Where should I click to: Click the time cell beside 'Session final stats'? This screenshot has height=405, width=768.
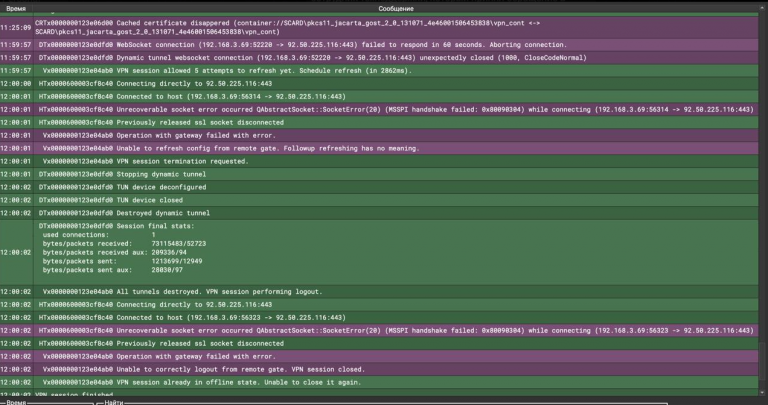coord(16,253)
